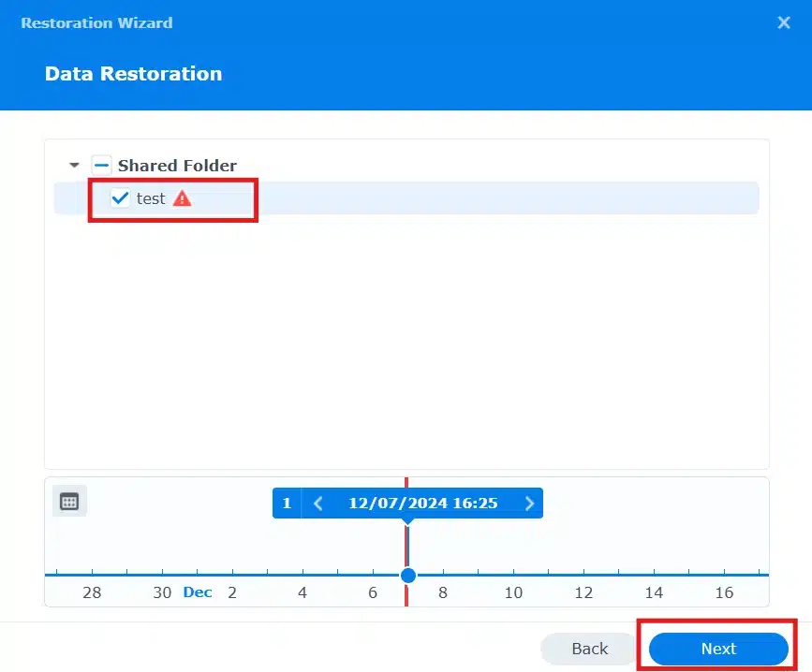The image size is (812, 672).
Task: Click Next to proceed with restoration
Action: click(716, 648)
